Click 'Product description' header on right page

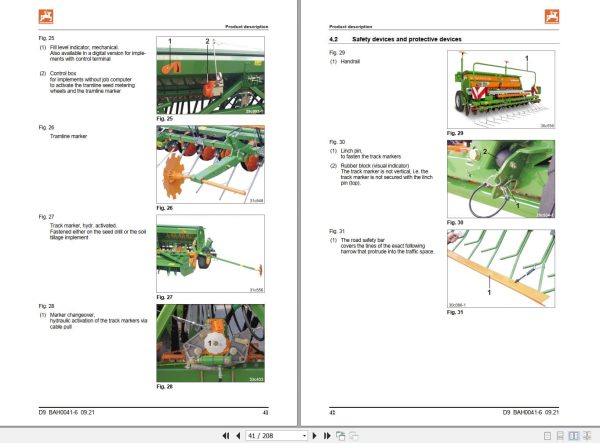[351, 26]
